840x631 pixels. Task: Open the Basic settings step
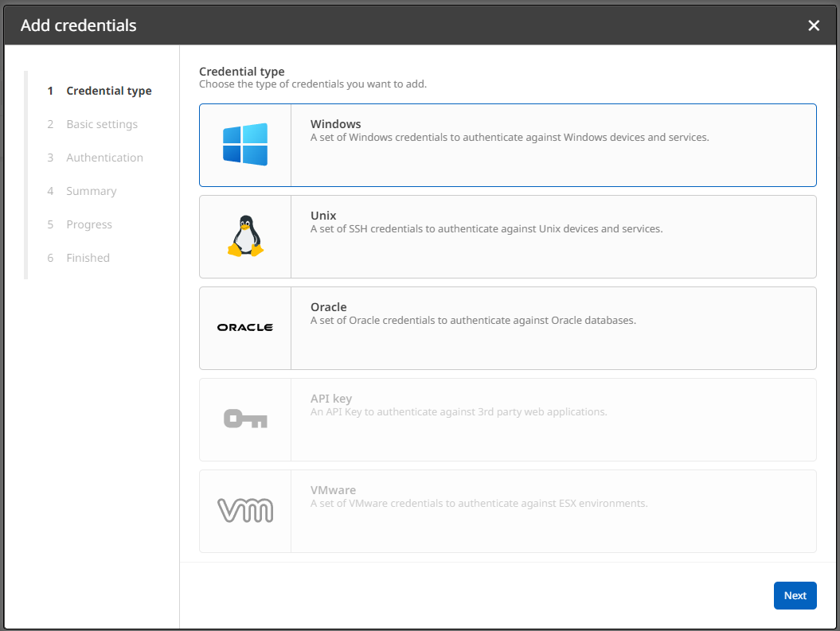(102, 124)
